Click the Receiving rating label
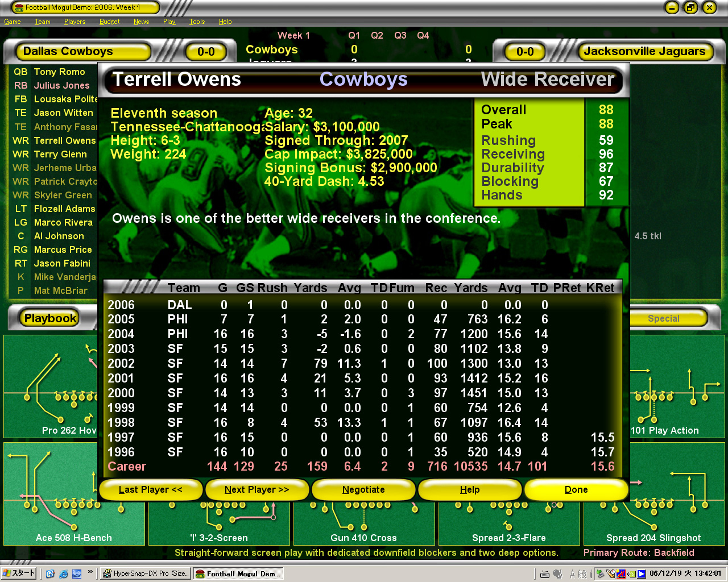Screen dimensions: 728x582 click(513, 154)
